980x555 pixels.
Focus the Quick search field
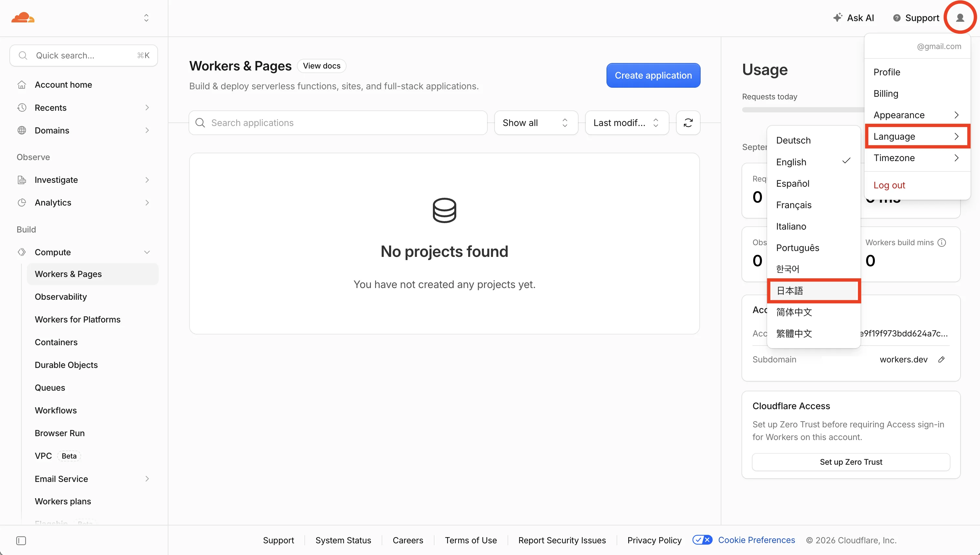(x=84, y=56)
